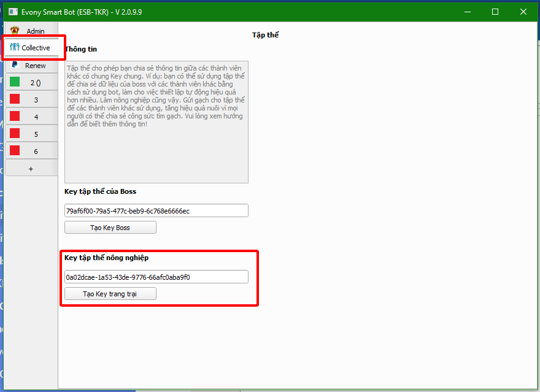Image resolution: width=540 pixels, height=392 pixels.
Task: Switch to account tab 4
Action: point(36,117)
